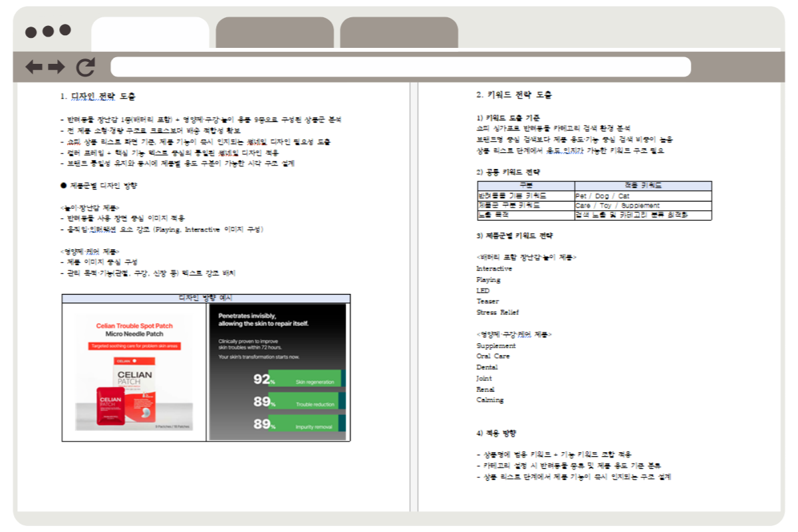798x532 pixels.
Task: Click the green Trouble reduction bar
Action: pyautogui.click(x=303, y=402)
